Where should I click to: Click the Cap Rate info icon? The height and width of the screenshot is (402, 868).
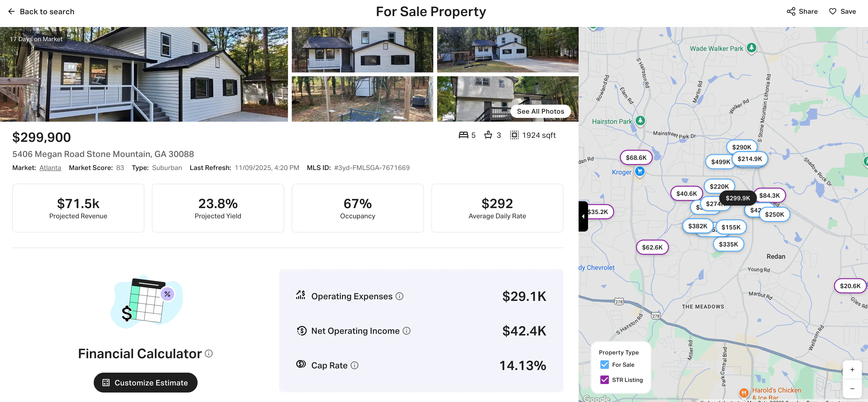point(354,366)
